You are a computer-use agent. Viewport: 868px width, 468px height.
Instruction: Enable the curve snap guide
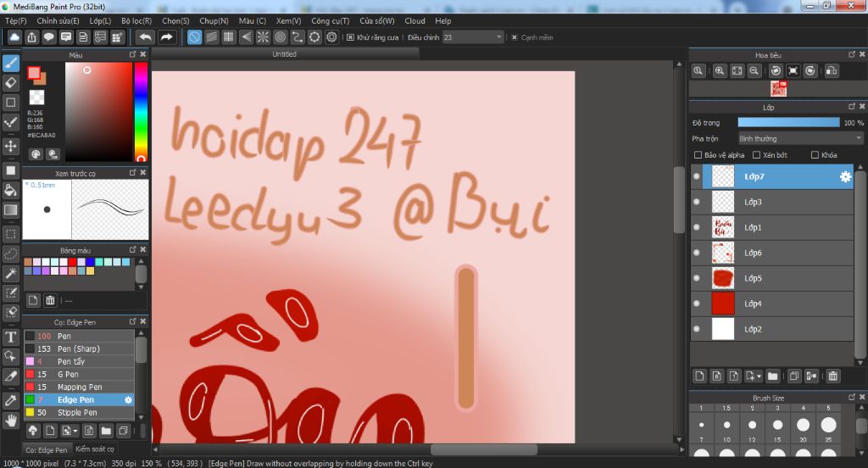[298, 37]
